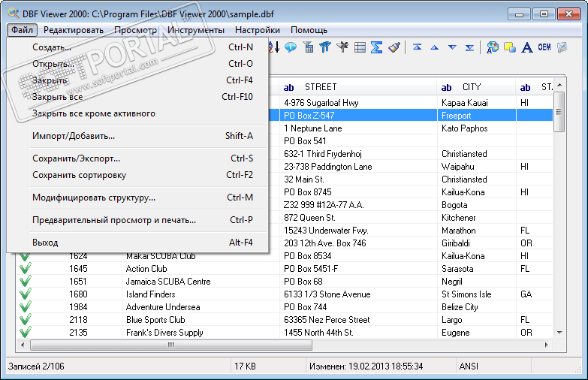This screenshot has width=588, height=380.
Task: Jump to last record arrow icon
Action: click(x=469, y=47)
